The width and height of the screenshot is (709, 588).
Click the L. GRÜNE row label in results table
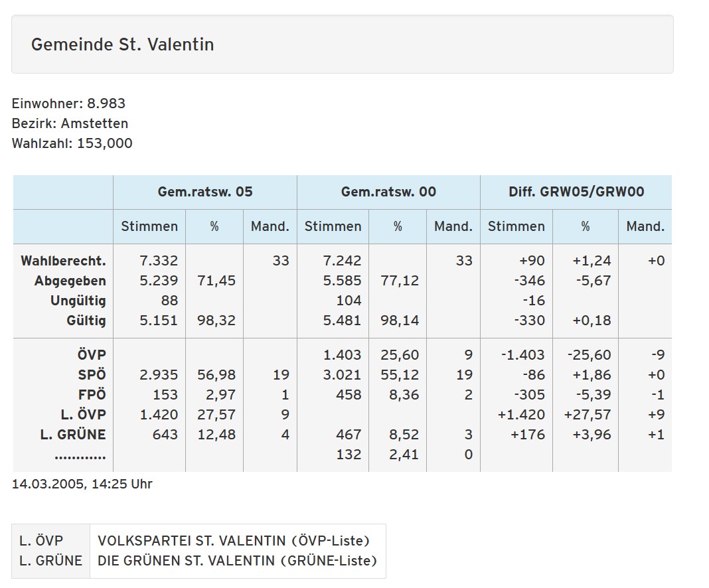tap(72, 435)
